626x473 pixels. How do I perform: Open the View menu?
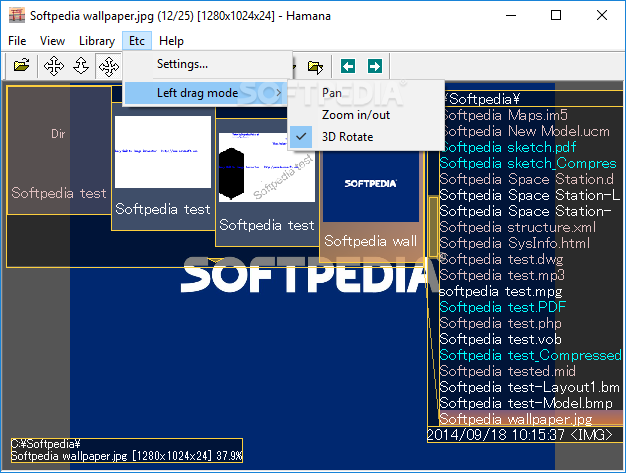(52, 41)
